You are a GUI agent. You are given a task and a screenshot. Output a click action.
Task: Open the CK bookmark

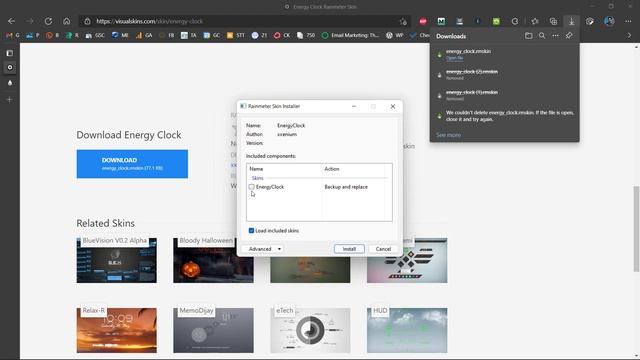tap(282, 36)
